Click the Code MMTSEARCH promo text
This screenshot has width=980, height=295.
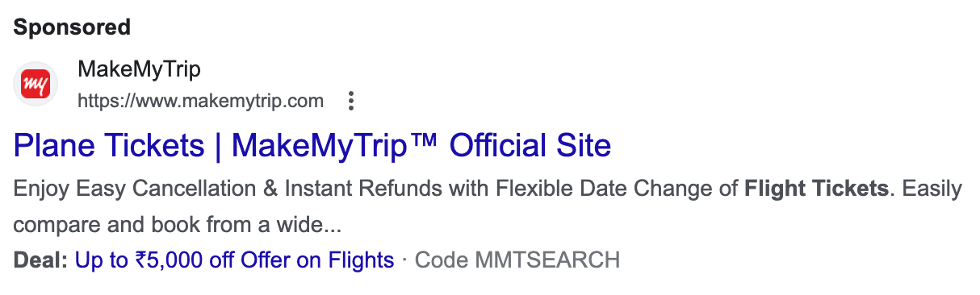click(517, 260)
